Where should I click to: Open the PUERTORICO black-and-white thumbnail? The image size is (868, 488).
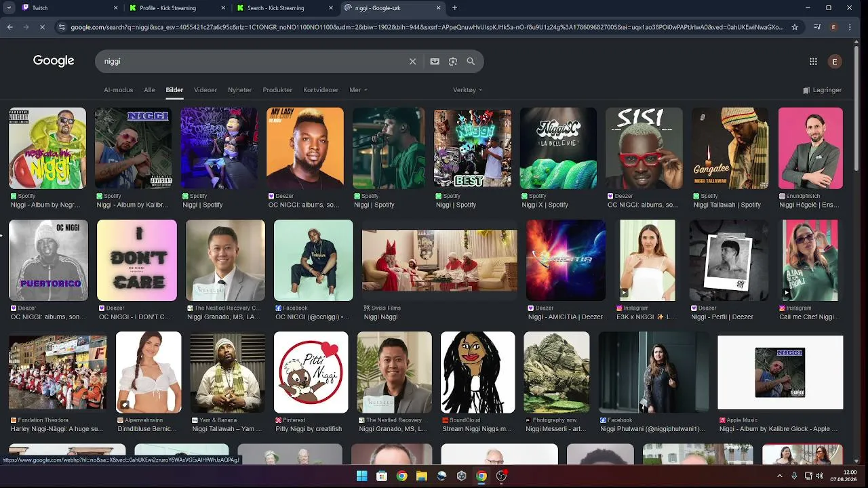(x=48, y=260)
